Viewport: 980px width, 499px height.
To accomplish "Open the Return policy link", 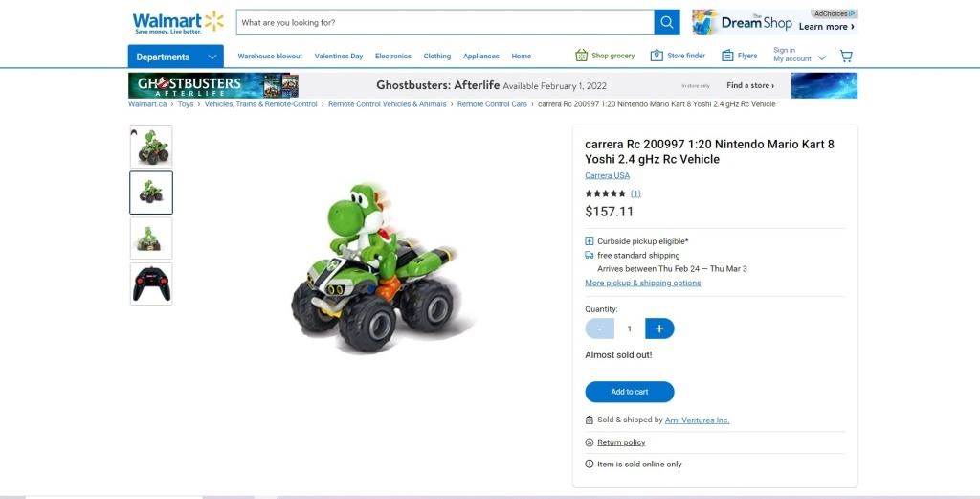I will pyautogui.click(x=621, y=442).
